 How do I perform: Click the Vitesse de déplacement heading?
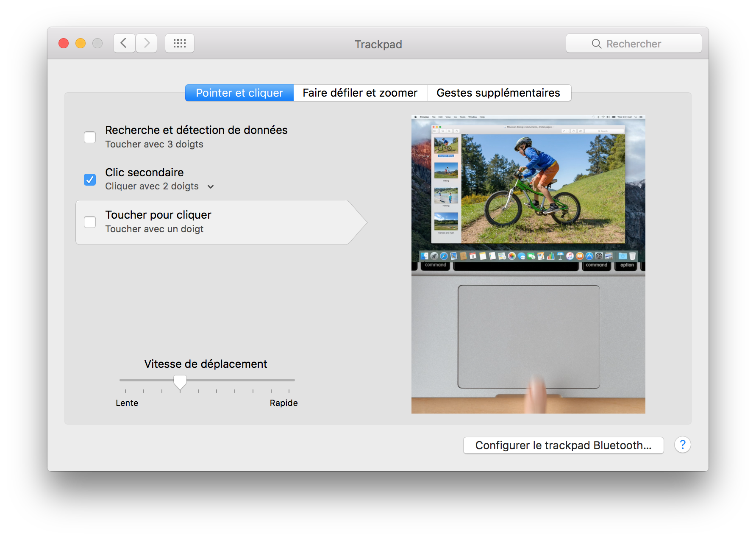click(x=206, y=364)
